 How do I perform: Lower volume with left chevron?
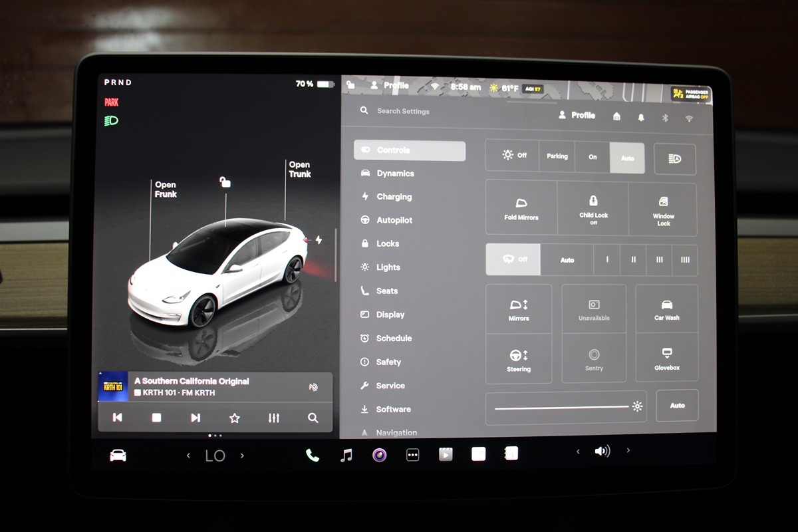(x=577, y=452)
